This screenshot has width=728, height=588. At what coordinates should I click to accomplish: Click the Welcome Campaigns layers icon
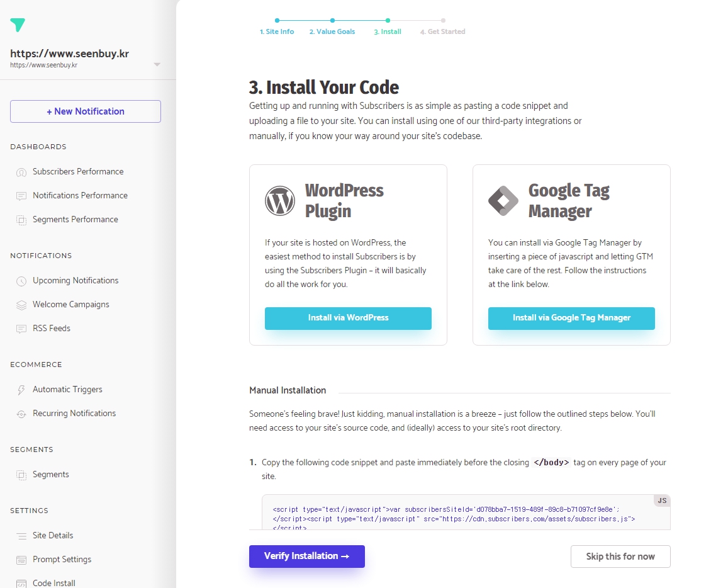pos(21,305)
